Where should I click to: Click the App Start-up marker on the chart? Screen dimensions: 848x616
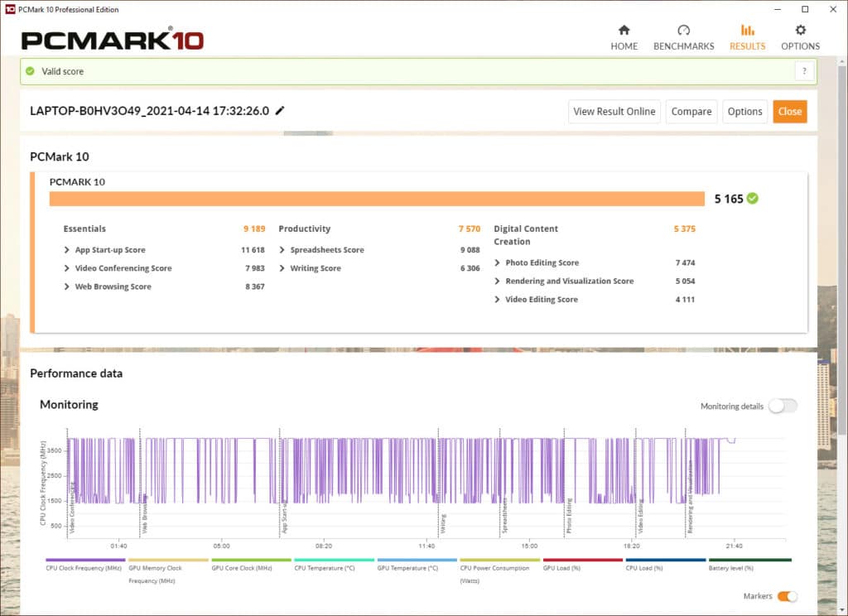(x=285, y=517)
